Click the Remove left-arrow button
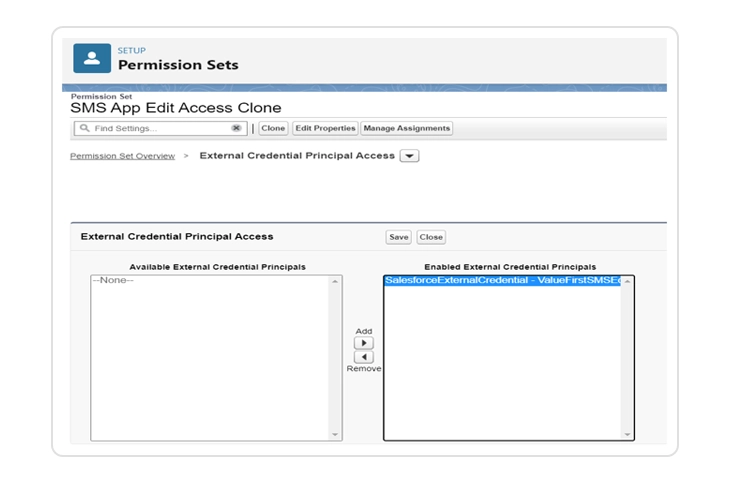This screenshot has width=730, height=500. coord(363,357)
